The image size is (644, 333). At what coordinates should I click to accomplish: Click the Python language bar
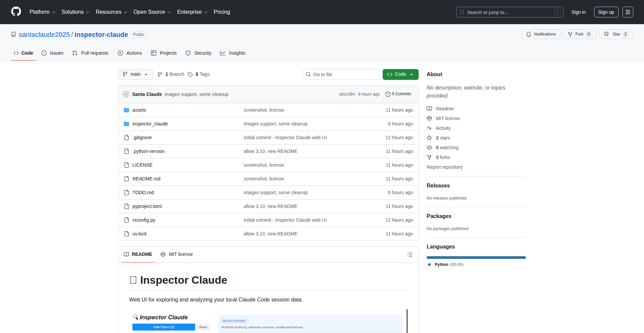click(476, 258)
